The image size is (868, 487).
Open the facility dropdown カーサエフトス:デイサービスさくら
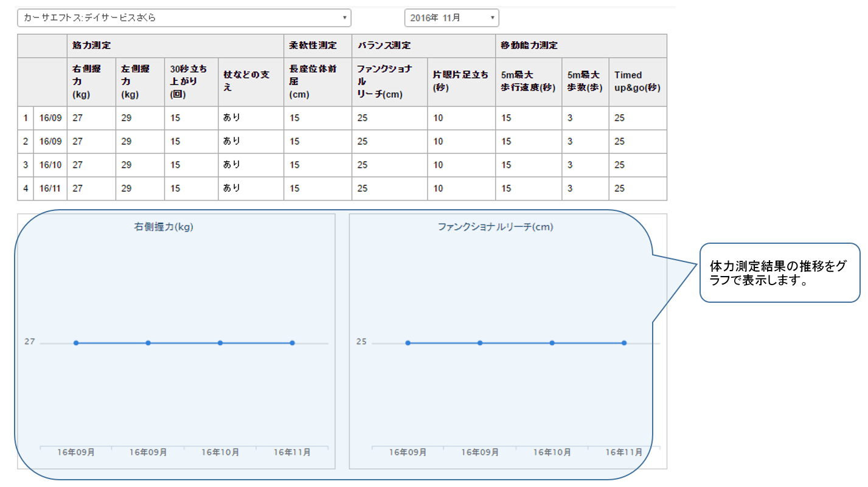(x=184, y=18)
